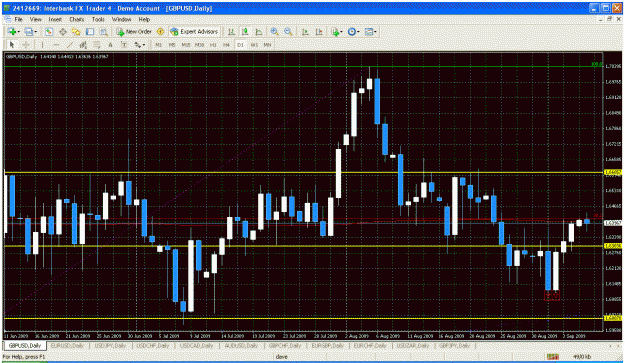Pick the equidistant channel tool

83,45
